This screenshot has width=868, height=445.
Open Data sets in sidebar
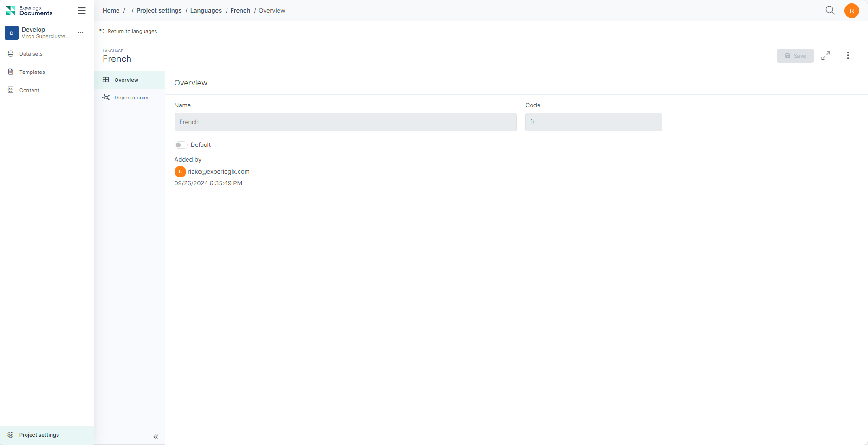tap(31, 54)
